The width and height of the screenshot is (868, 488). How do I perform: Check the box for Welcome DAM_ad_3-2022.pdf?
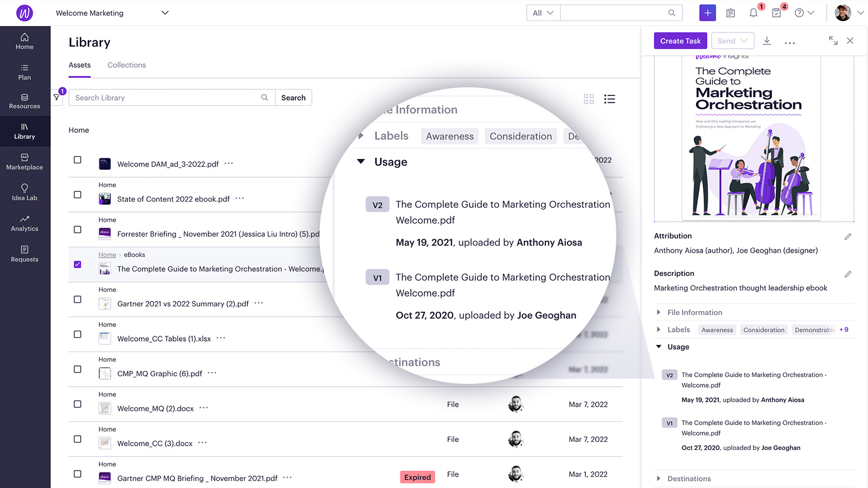click(x=78, y=160)
